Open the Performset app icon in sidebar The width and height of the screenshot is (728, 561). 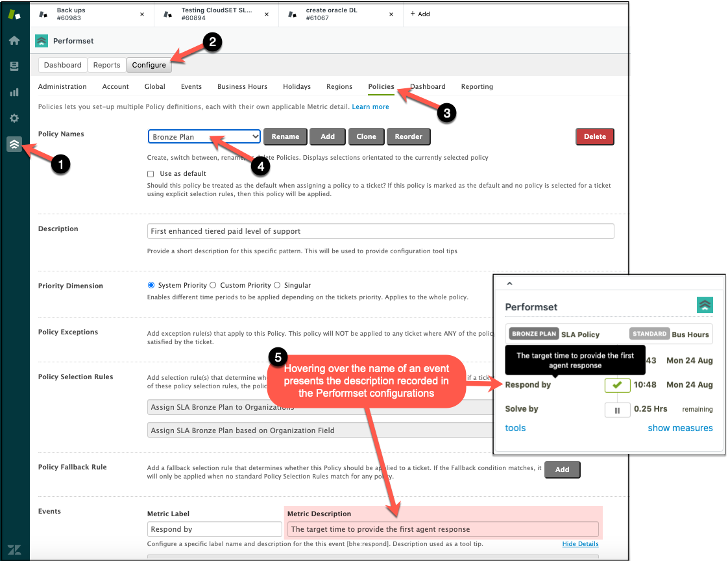pos(14,144)
